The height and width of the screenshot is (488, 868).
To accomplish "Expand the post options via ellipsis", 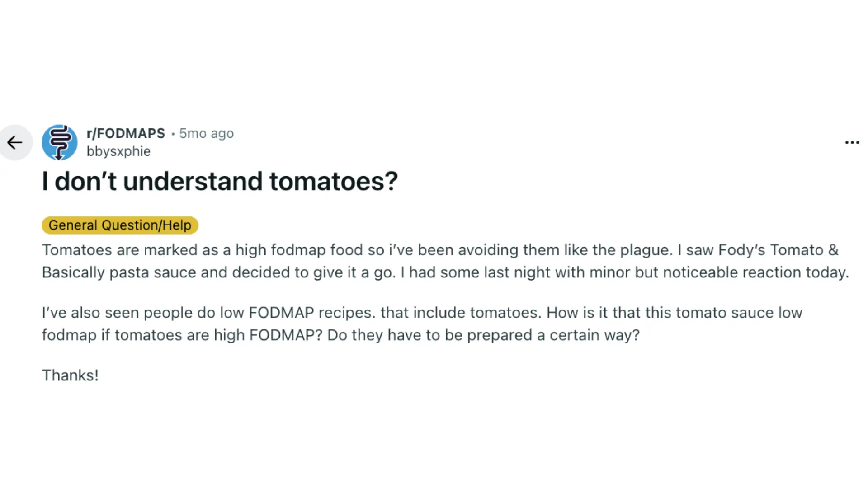I will click(852, 142).
